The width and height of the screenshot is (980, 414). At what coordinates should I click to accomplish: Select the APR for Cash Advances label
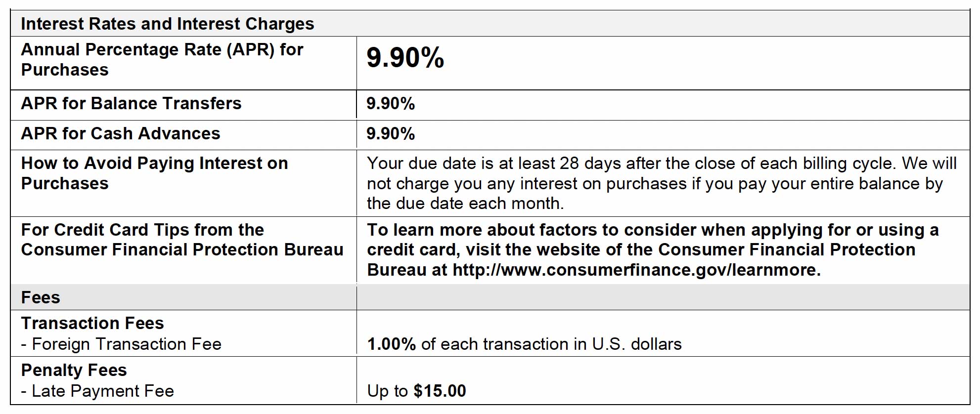[120, 133]
